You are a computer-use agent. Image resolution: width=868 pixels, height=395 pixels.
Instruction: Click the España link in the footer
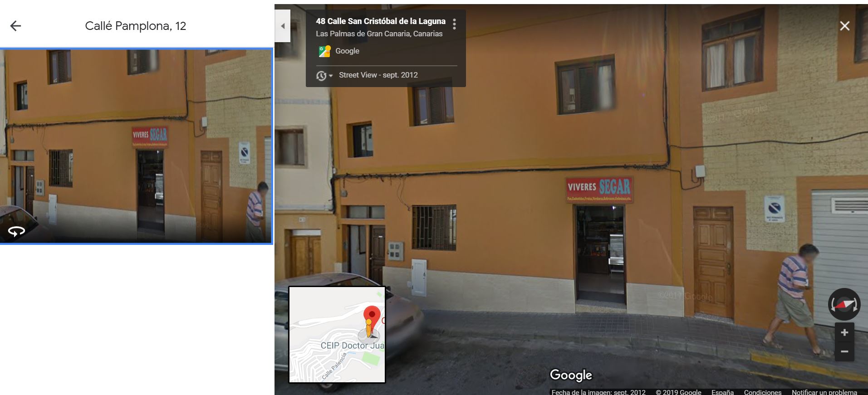tap(722, 392)
